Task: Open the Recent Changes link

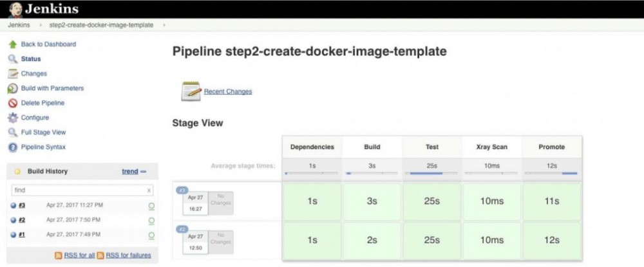Action: coord(228,91)
